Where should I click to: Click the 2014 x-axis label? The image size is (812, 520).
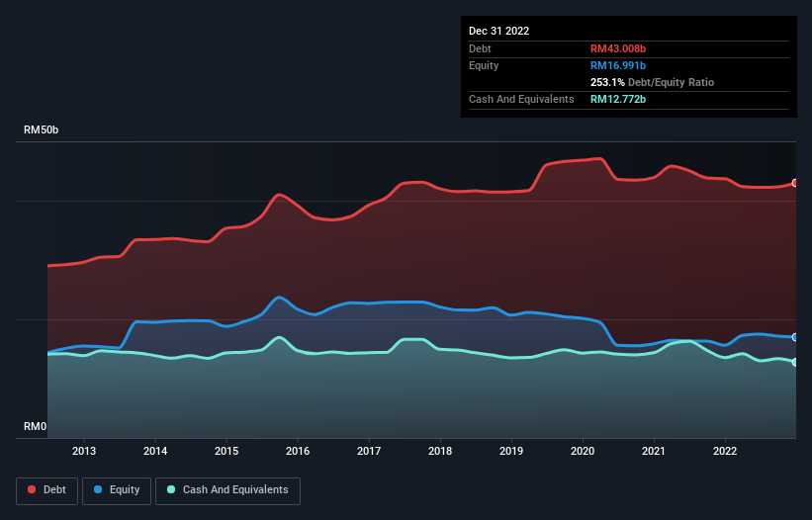pos(155,451)
